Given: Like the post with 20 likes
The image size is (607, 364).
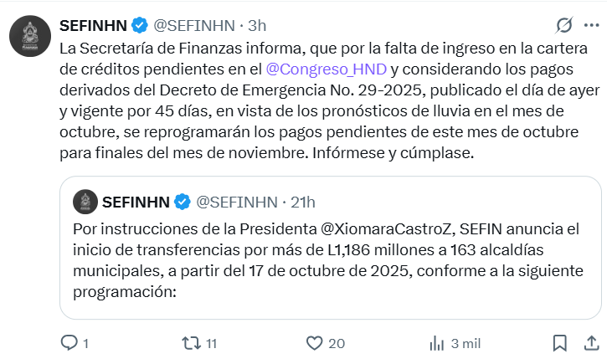Looking at the screenshot, I should (x=314, y=343).
